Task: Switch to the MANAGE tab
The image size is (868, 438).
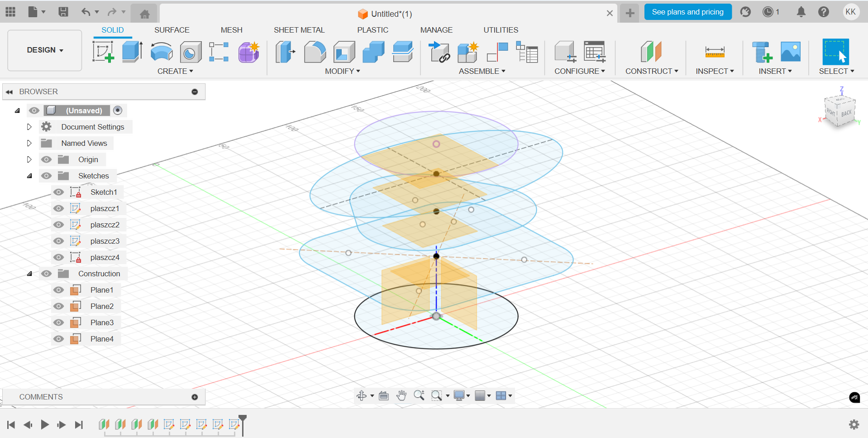Action: pyautogui.click(x=436, y=30)
